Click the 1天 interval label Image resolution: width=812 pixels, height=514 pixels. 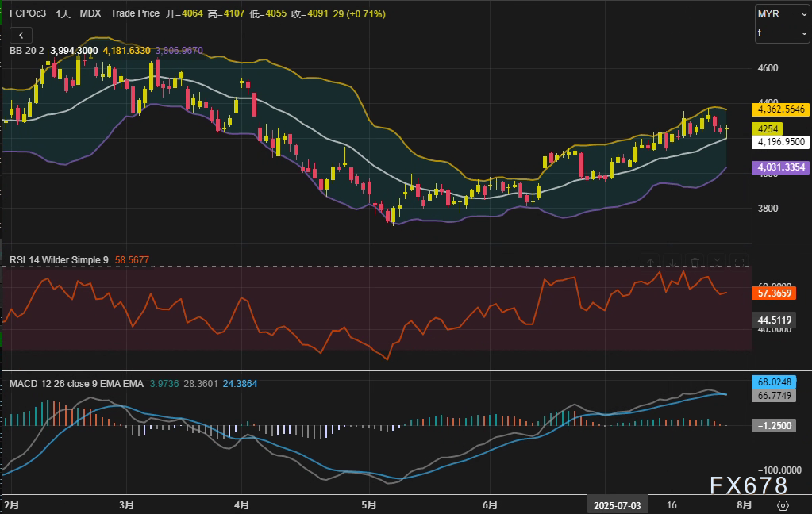tap(65, 14)
